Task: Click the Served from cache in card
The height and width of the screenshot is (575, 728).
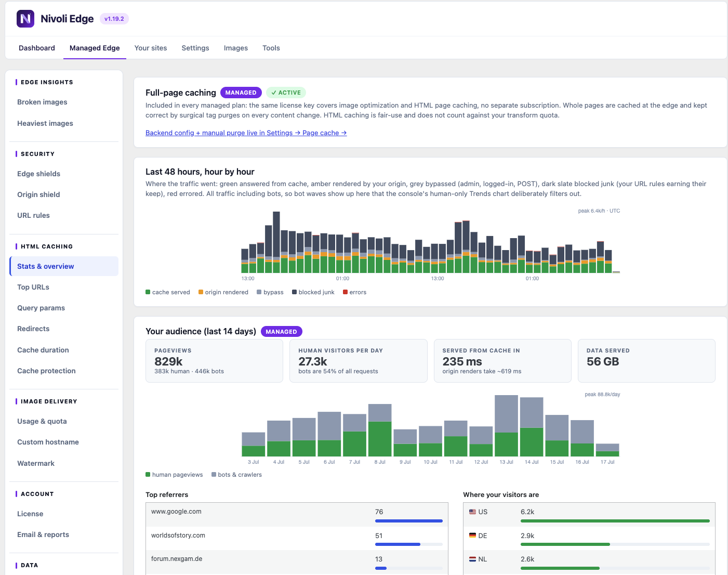Action: click(x=502, y=361)
